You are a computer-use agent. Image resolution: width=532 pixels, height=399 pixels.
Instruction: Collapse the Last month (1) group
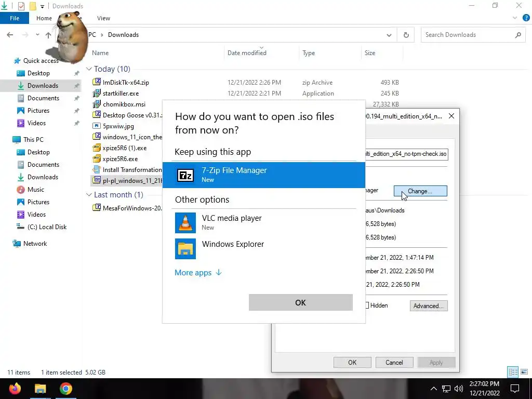[89, 195]
